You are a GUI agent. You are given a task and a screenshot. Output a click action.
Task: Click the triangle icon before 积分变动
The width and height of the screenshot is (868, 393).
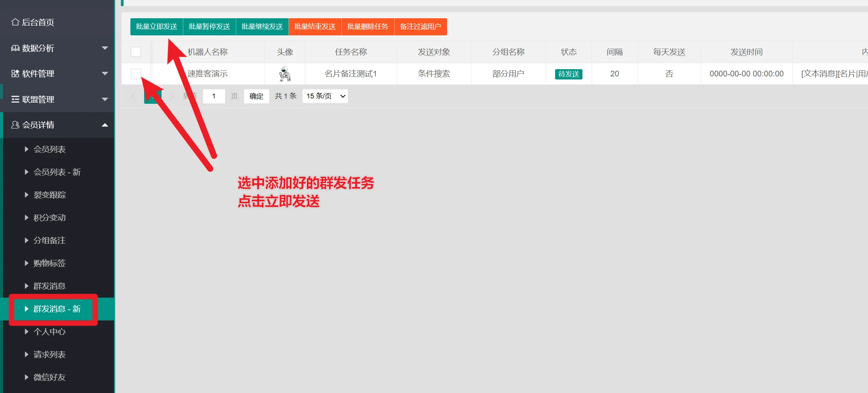pyautogui.click(x=27, y=217)
